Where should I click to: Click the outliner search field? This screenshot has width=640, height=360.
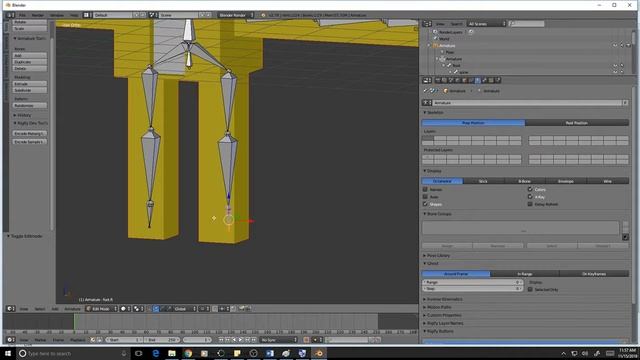(527, 24)
